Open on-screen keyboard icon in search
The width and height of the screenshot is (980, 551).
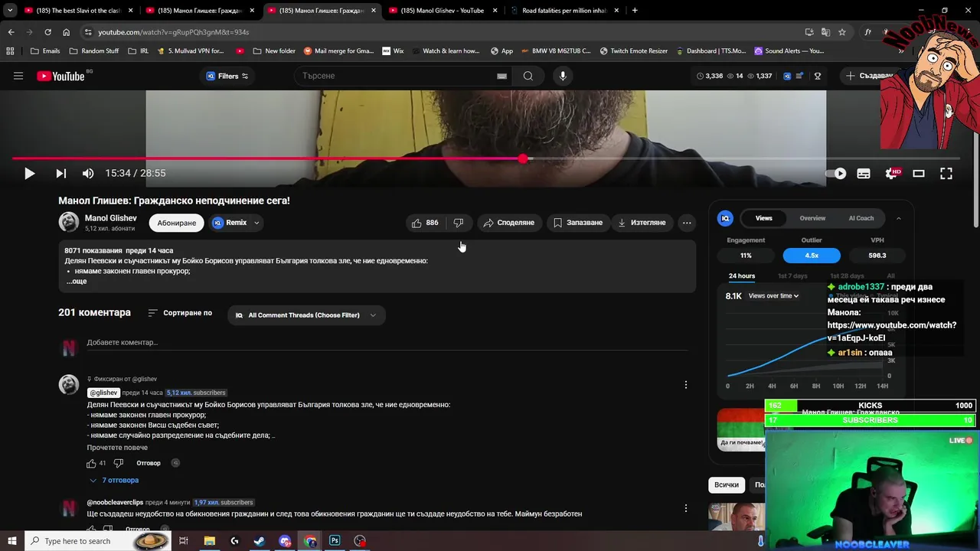click(502, 76)
